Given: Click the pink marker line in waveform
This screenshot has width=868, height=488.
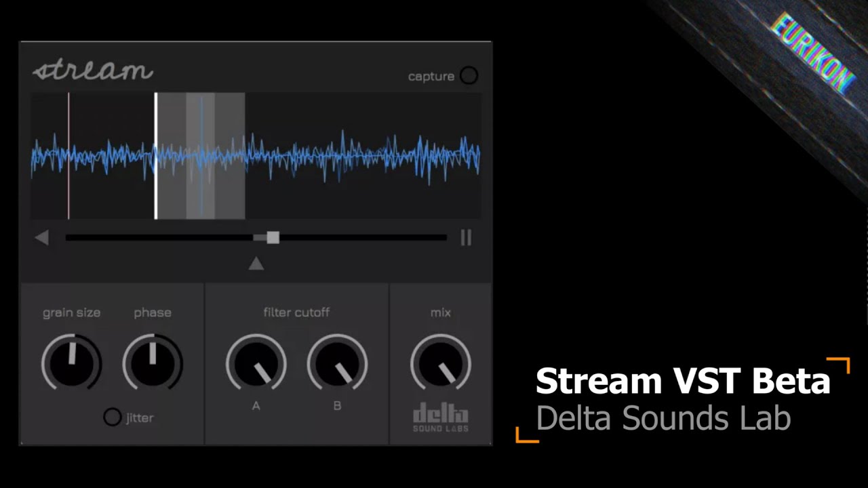Looking at the screenshot, I should (68, 156).
